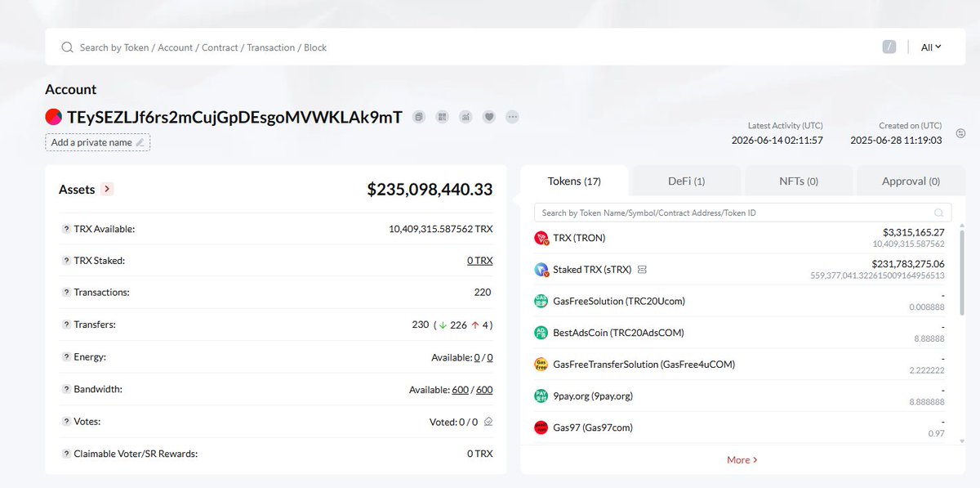
Task: Click the GasFreeTransferSolution token logo
Action: coord(541,364)
